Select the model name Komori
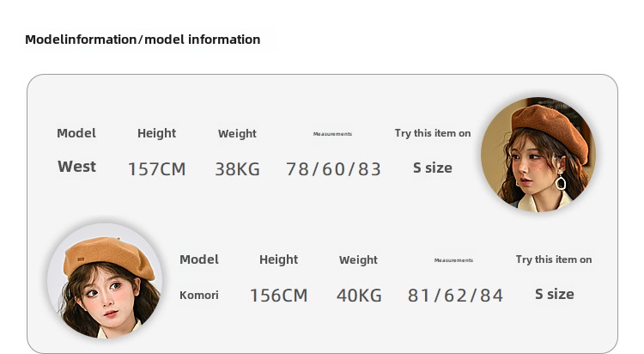 click(199, 295)
